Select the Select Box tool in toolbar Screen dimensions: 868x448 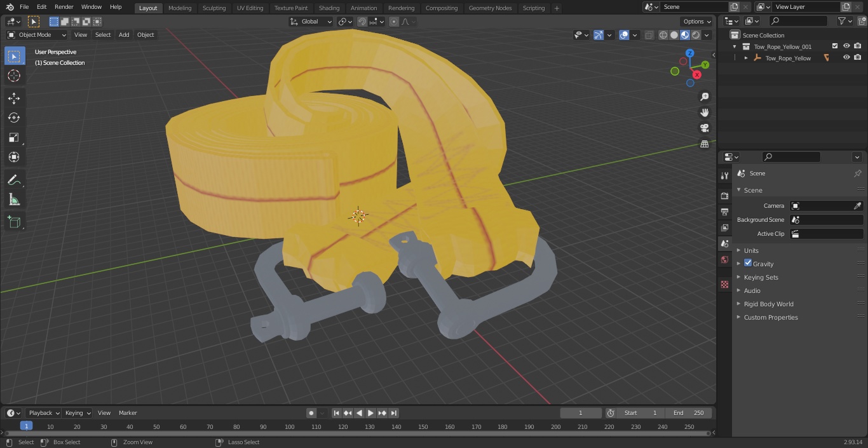click(x=14, y=57)
